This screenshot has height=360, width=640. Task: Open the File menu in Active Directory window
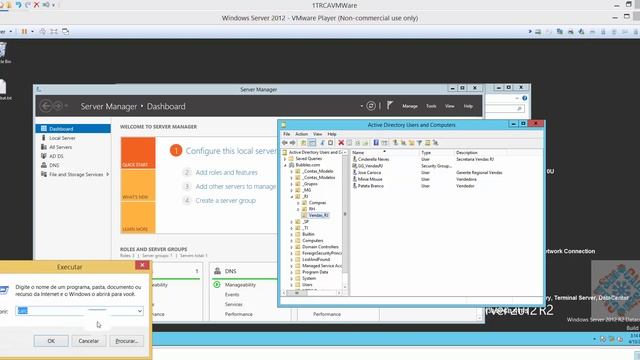(287, 134)
